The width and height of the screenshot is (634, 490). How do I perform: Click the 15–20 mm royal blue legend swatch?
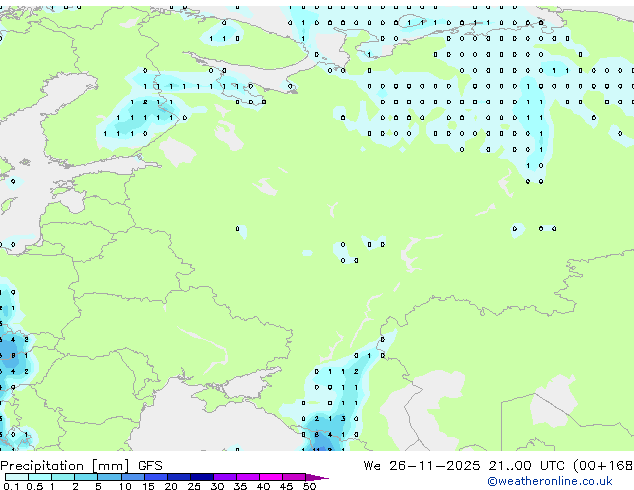tap(156, 477)
